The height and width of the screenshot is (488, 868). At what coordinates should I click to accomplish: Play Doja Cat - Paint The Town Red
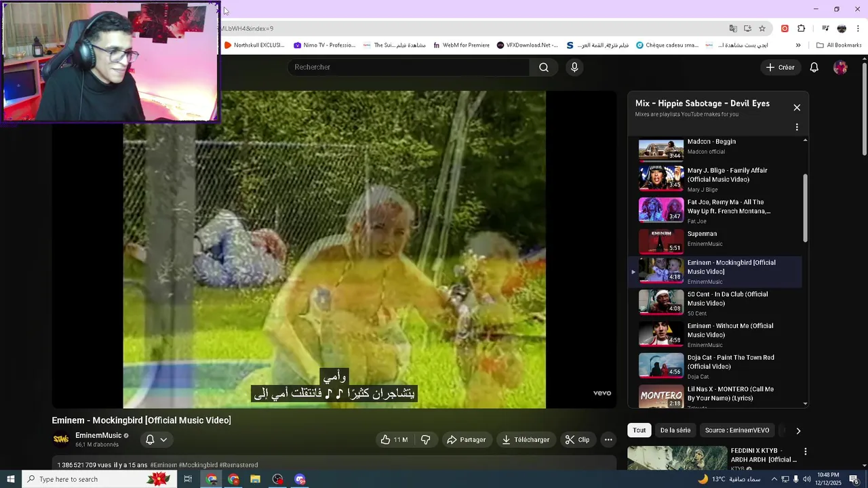click(x=715, y=366)
